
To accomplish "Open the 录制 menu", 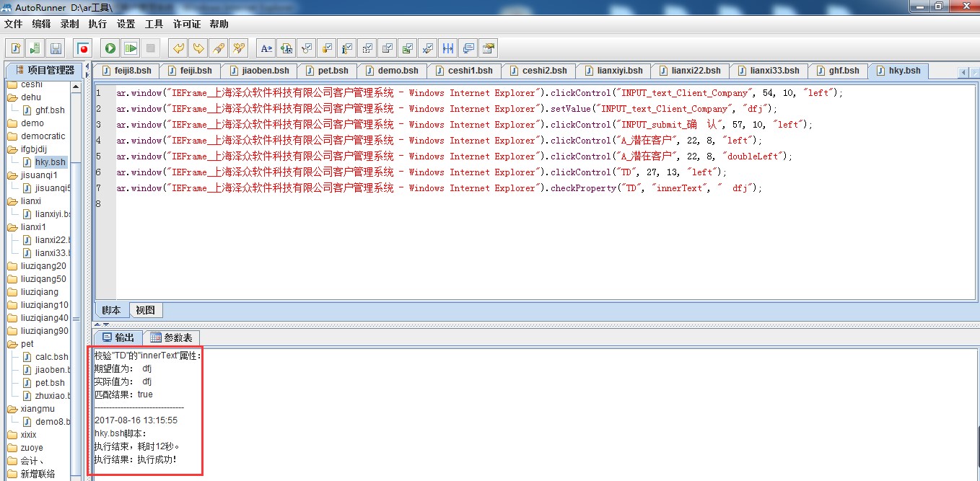I will (69, 24).
